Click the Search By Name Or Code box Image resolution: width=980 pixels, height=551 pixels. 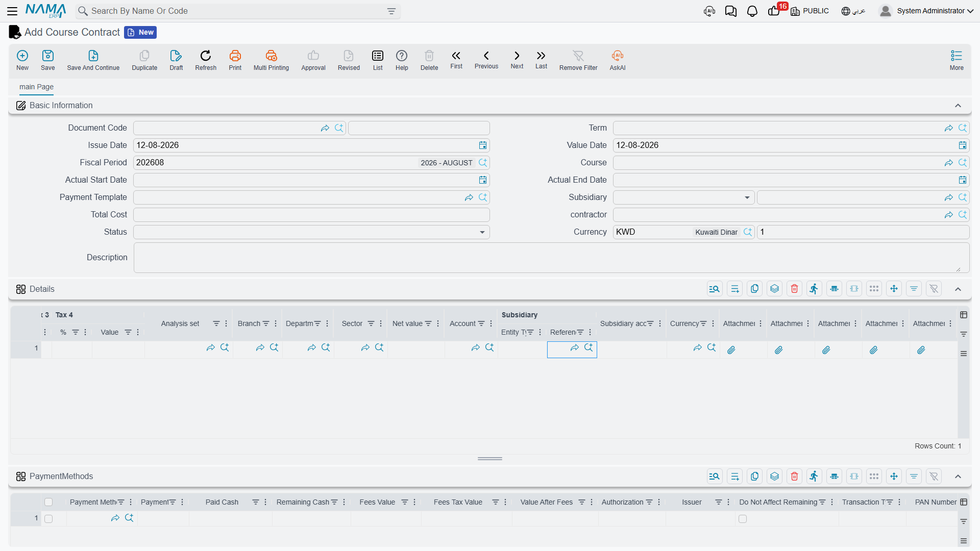237,11
